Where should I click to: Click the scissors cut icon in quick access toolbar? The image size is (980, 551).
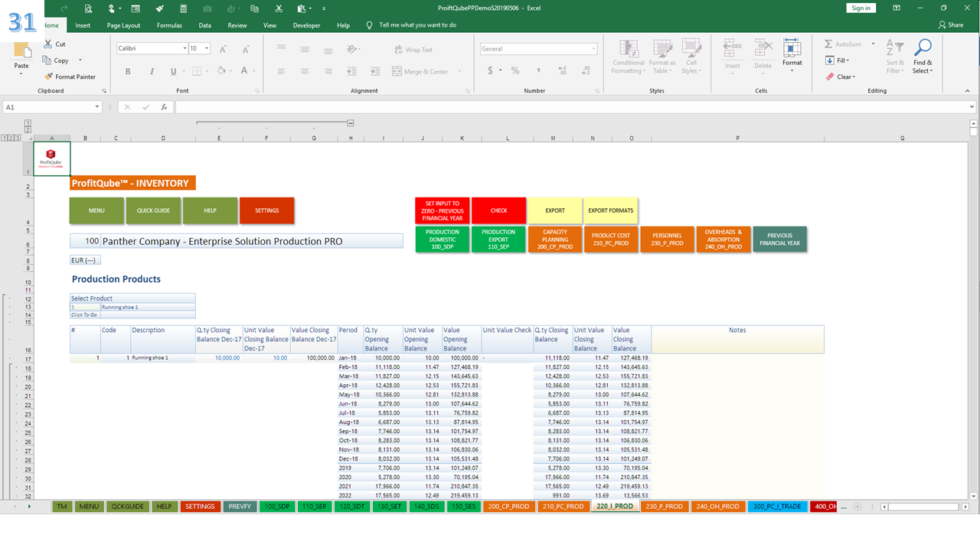click(x=279, y=8)
